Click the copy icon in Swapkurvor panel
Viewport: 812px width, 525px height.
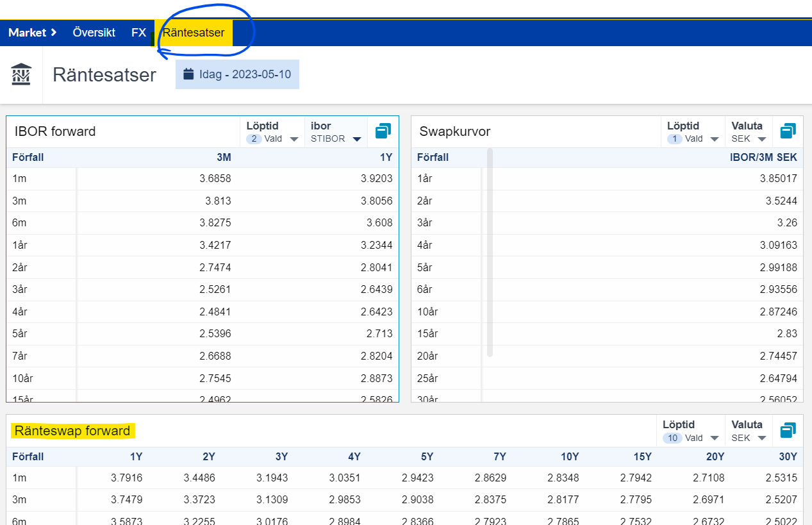click(x=788, y=131)
